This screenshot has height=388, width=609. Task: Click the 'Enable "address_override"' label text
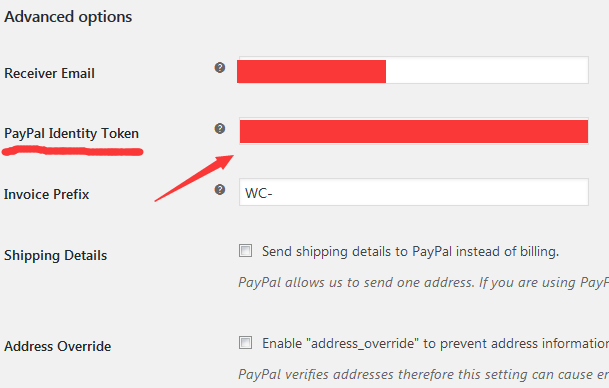coord(435,343)
